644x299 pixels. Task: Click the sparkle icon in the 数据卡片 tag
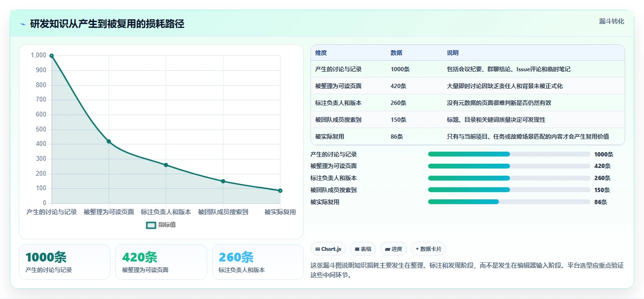point(417,249)
